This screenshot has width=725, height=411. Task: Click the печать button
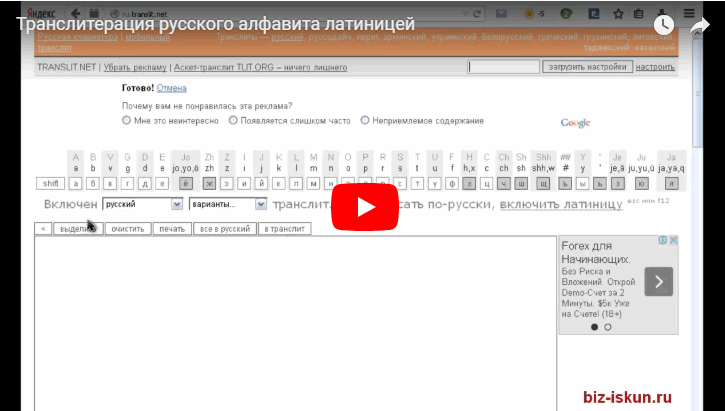tap(172, 229)
